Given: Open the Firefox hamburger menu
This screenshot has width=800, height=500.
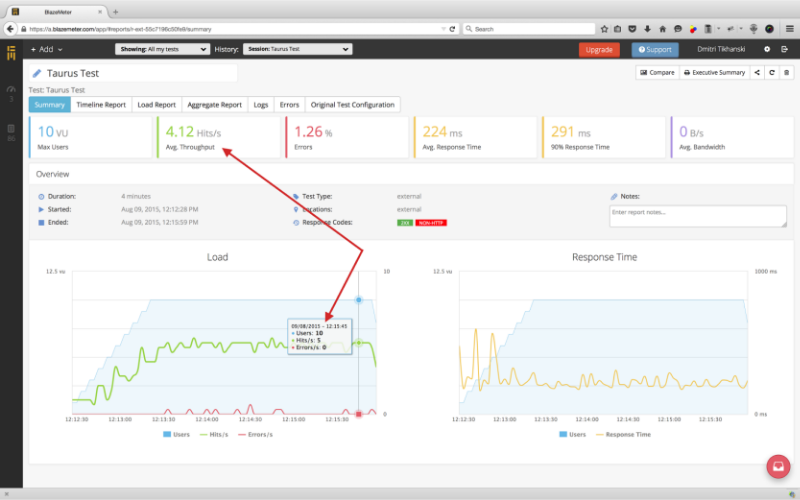Looking at the screenshot, I should (789, 29).
